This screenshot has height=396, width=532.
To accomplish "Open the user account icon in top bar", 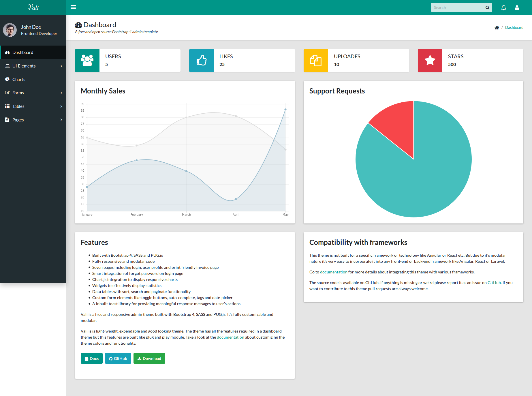I will pos(517,7).
